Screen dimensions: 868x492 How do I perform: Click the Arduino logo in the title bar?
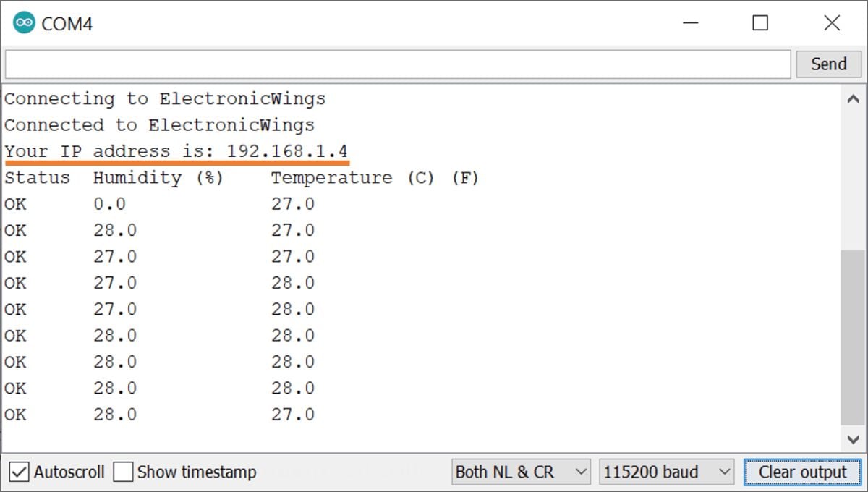24,23
